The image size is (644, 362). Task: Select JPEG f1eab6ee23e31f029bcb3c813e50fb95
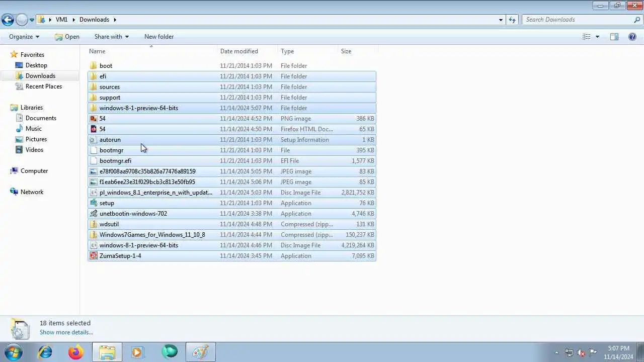232,182
